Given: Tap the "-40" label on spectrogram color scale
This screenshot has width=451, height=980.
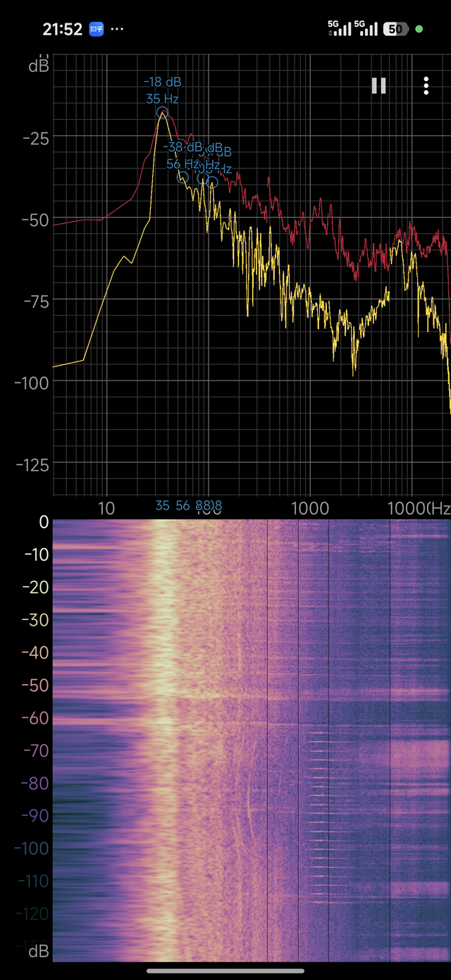Looking at the screenshot, I should coord(35,652).
